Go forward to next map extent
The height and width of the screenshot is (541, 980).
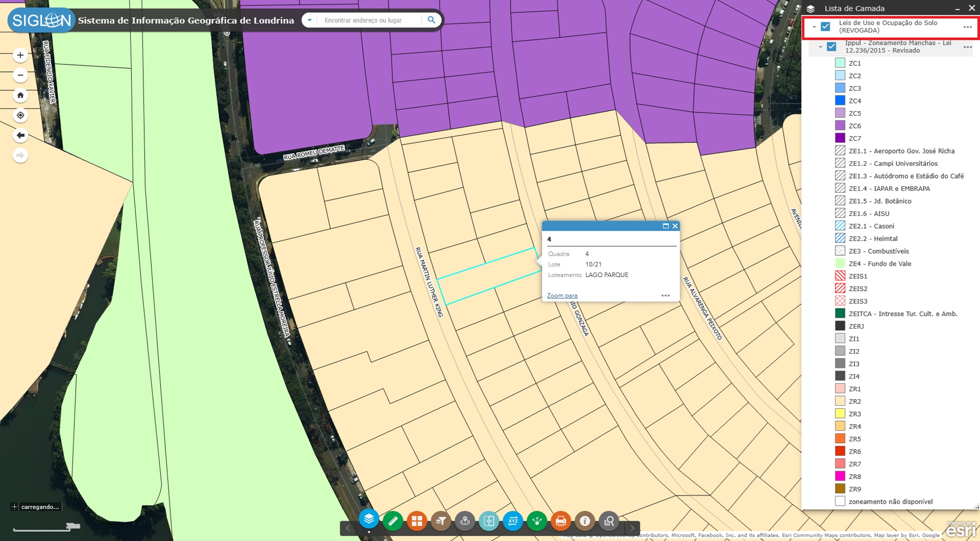pos(20,155)
